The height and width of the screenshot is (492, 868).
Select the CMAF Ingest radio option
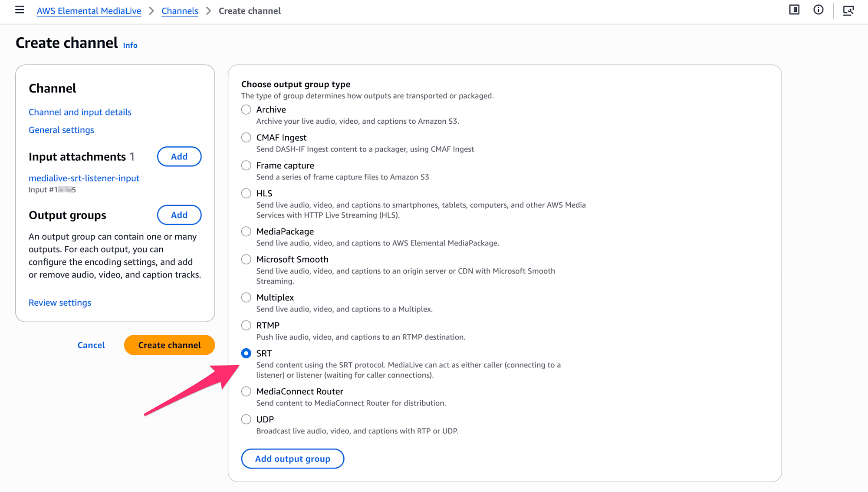point(246,138)
